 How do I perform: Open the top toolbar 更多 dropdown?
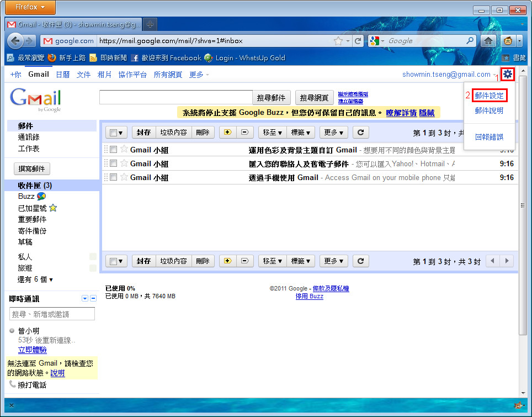pyautogui.click(x=333, y=132)
